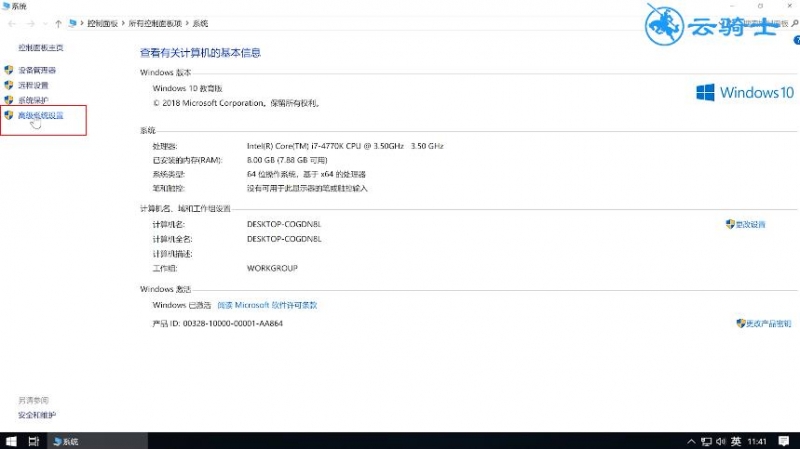Open Remote settings link in sidebar
Screen dimensions: 800x449
33,85
